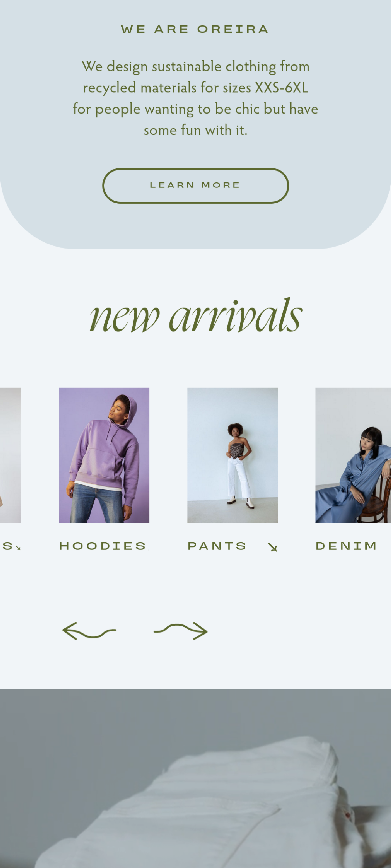This screenshot has width=391, height=868.
Task: Open the PANTS category label
Action: point(217,546)
